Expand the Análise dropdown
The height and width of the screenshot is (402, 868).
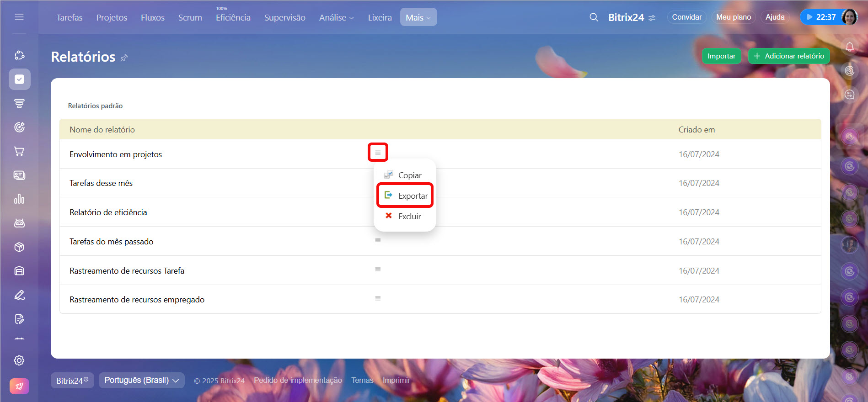click(x=336, y=17)
